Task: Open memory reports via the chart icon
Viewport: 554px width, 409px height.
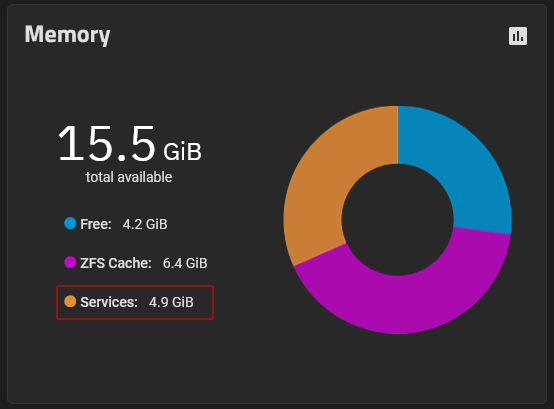Action: tap(518, 36)
